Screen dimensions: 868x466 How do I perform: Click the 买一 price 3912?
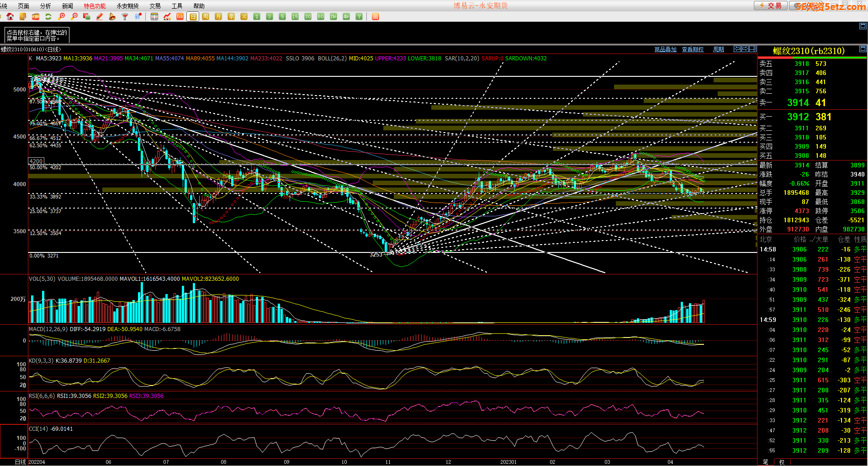[798, 117]
